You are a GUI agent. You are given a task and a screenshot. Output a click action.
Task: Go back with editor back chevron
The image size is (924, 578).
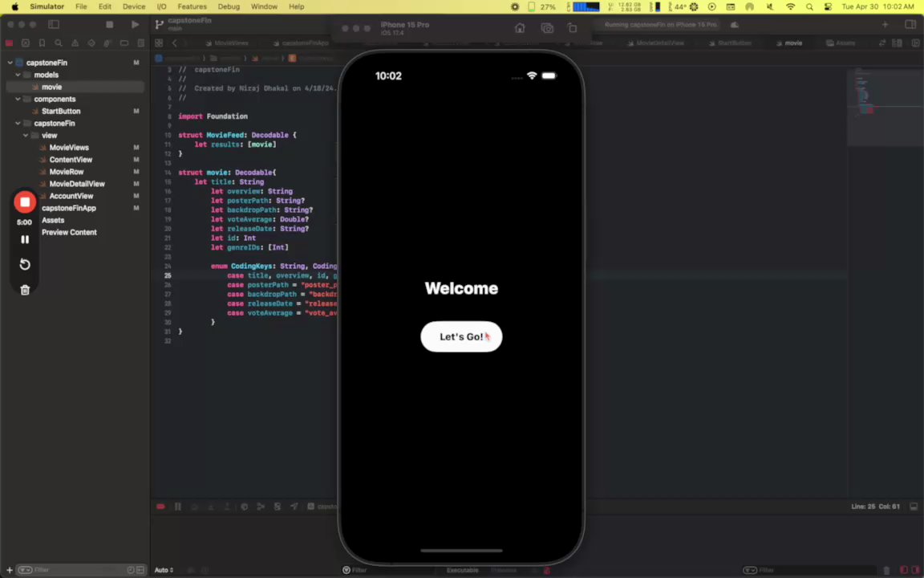point(174,43)
